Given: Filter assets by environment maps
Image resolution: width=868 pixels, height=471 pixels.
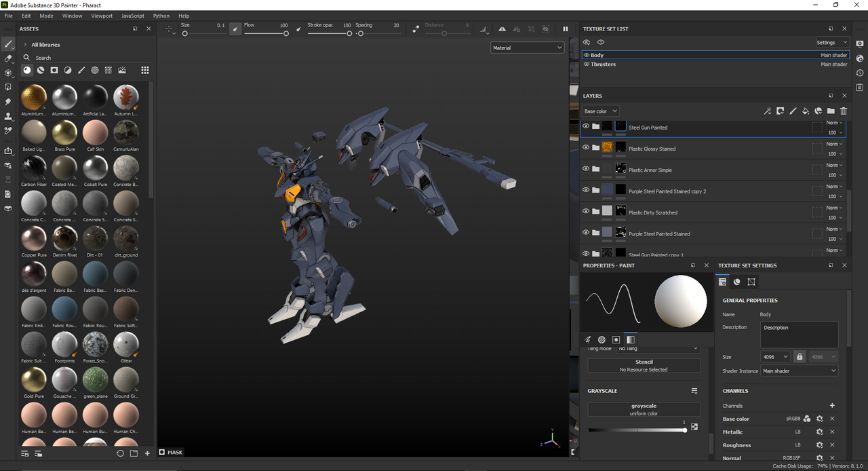Looking at the screenshot, I should (122, 70).
